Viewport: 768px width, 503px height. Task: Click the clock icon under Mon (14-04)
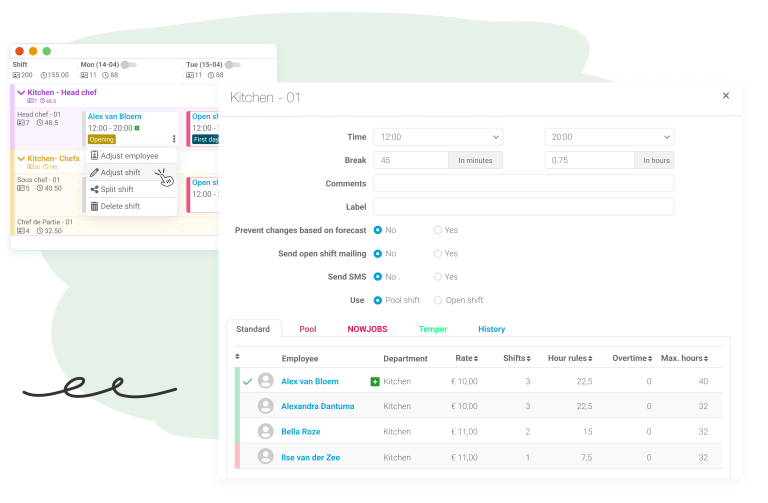tap(105, 75)
